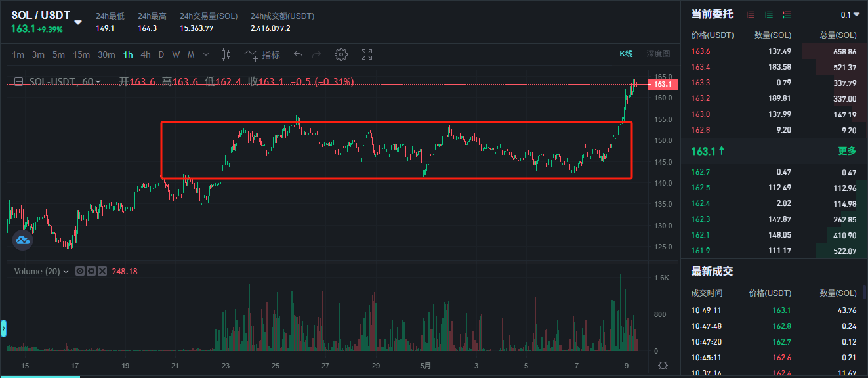Open the 指标 indicators menu
The height and width of the screenshot is (378, 868).
click(x=262, y=54)
